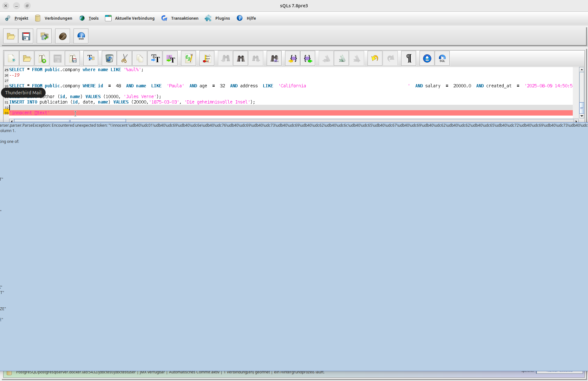Switch to Thunderbird Mail
Screen dimensions: 588x381
point(23,92)
